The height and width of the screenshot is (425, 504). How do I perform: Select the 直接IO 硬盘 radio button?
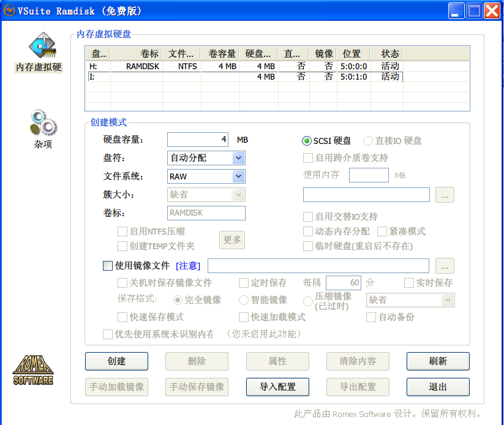click(367, 141)
